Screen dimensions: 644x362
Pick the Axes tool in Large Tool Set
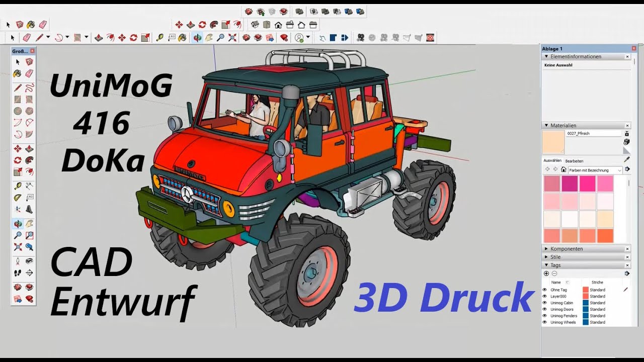[x=18, y=209]
